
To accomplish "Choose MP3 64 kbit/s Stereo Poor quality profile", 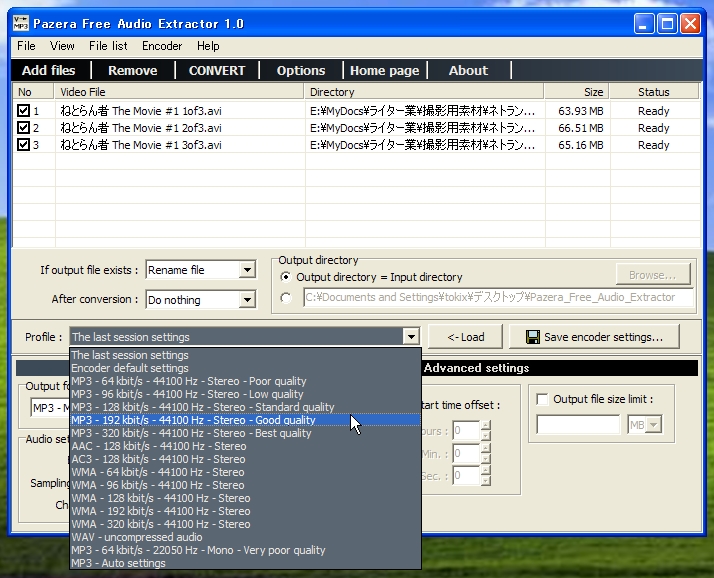I will pyautogui.click(x=245, y=381).
